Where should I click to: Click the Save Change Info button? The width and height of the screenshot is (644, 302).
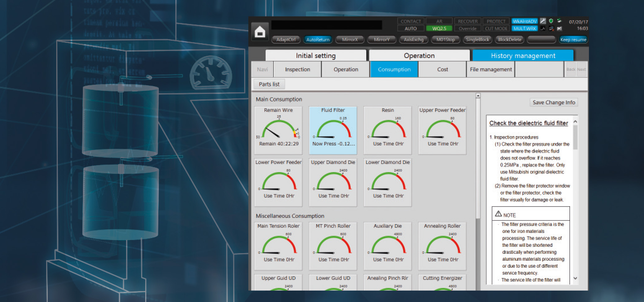click(x=554, y=103)
